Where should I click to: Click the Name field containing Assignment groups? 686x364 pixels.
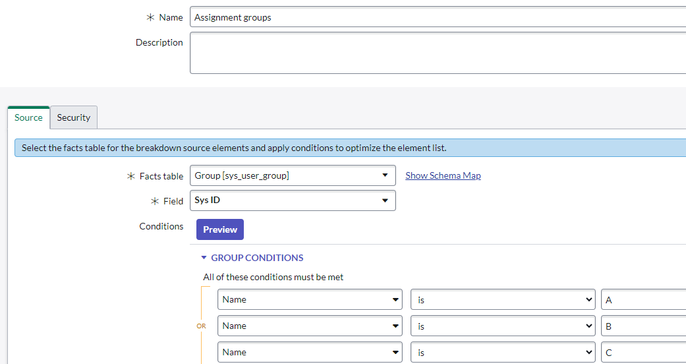coord(438,17)
